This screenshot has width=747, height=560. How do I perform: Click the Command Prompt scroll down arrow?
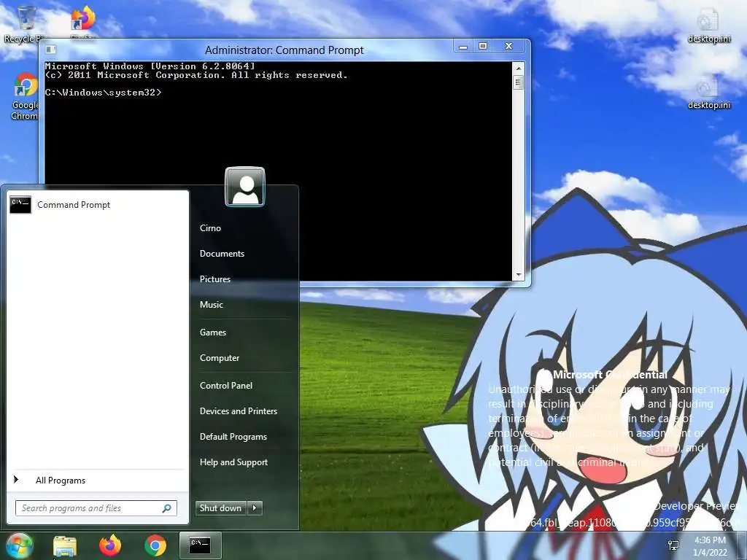[519, 275]
